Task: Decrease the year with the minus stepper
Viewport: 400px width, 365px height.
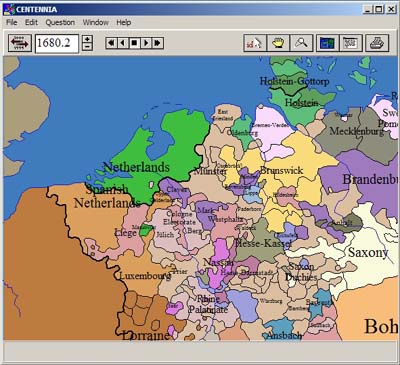Action: [x=87, y=47]
